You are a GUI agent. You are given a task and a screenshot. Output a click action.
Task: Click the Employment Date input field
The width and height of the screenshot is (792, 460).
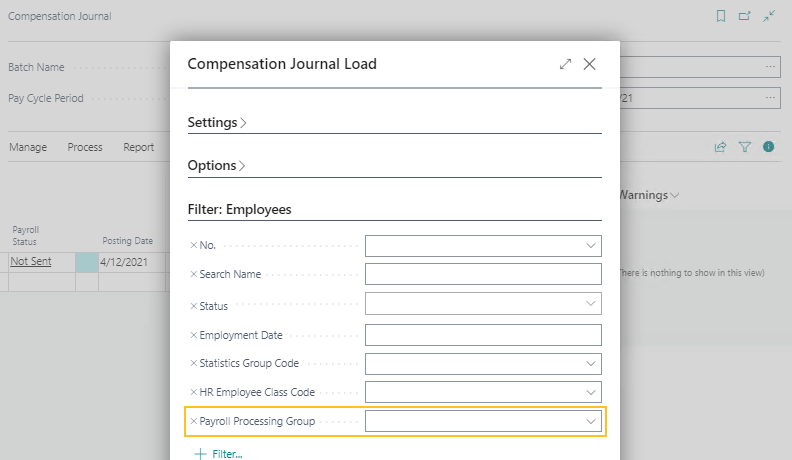click(x=483, y=335)
